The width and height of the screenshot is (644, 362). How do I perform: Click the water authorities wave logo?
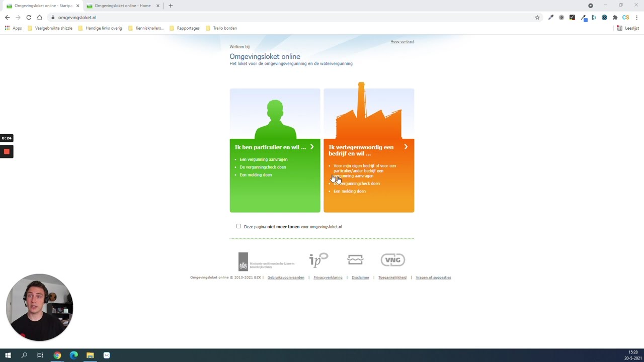coord(355,259)
